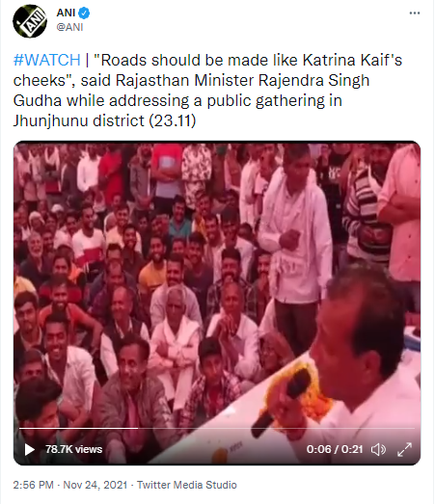Viewport: 435px width, 504px height.
Task: Click the 78.7K views counter
Action: pos(73,449)
